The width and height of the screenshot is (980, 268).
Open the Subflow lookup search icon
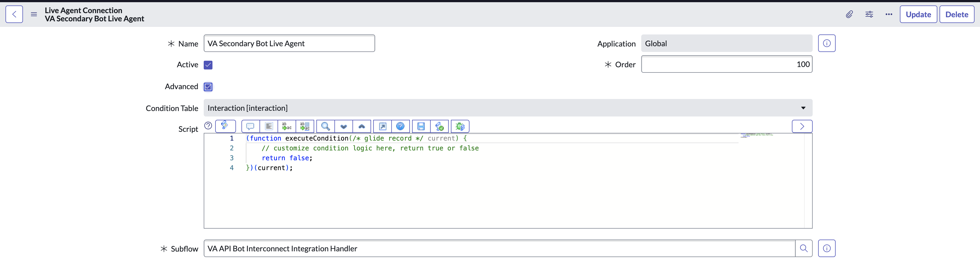[804, 249]
